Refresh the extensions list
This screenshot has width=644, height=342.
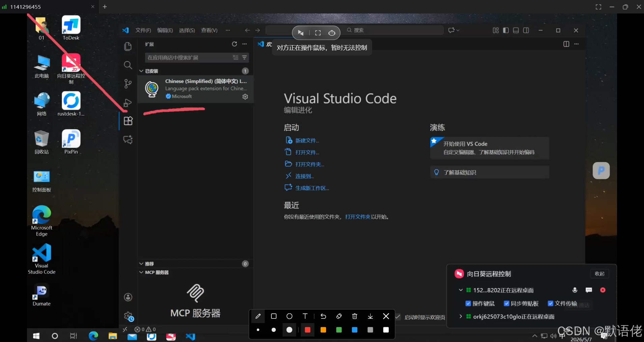[234, 44]
